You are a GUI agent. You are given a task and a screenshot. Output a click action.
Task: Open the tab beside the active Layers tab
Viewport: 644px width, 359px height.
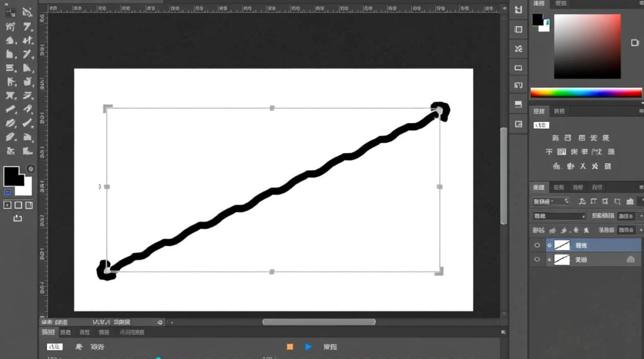pyautogui.click(x=559, y=187)
